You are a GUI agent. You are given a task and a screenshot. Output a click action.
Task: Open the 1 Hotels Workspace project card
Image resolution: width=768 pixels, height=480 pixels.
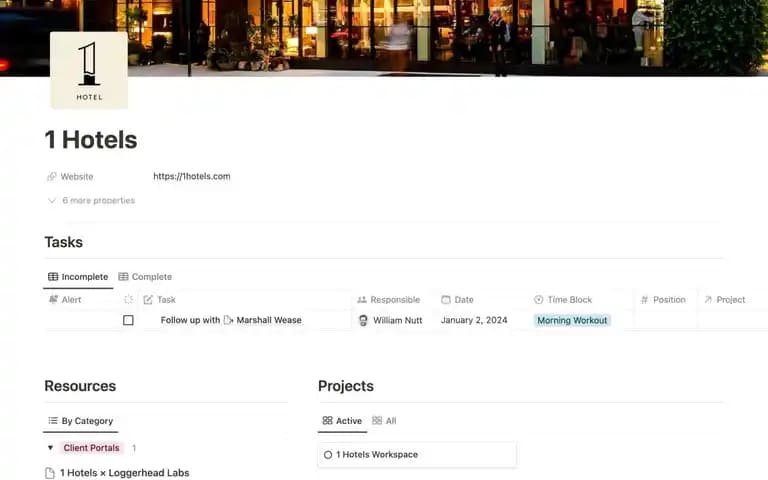click(x=417, y=455)
